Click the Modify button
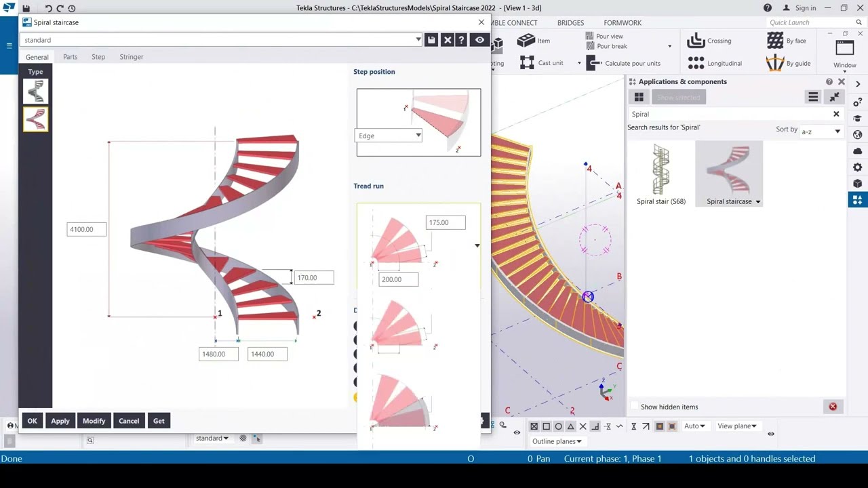Viewport: 868px width, 488px height. point(94,421)
